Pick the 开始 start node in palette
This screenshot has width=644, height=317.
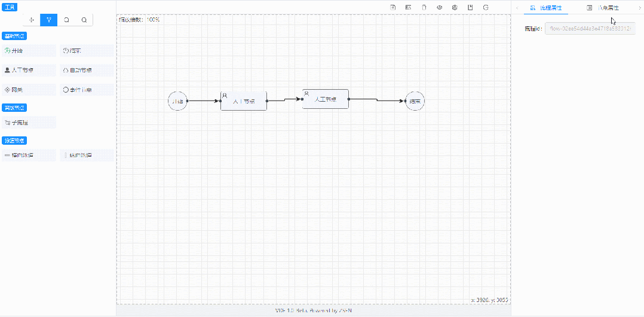point(29,51)
